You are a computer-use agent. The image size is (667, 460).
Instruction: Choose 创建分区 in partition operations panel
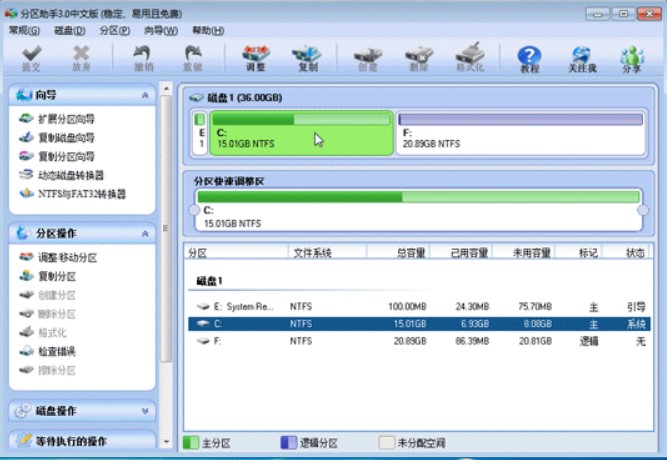pyautogui.click(x=48, y=295)
